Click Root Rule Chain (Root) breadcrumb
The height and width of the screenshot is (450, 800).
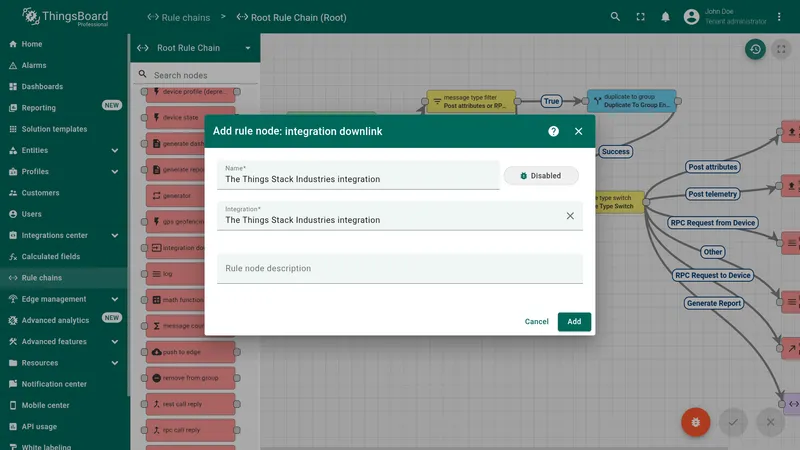tap(291, 17)
